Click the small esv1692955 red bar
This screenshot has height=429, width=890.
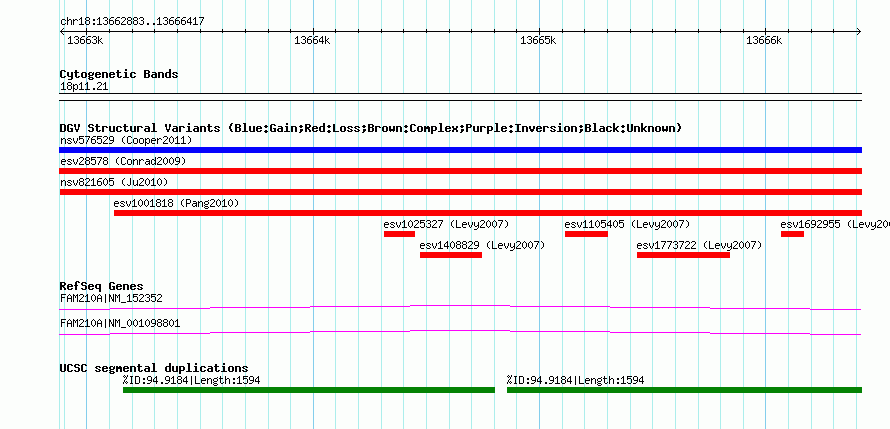pos(792,234)
